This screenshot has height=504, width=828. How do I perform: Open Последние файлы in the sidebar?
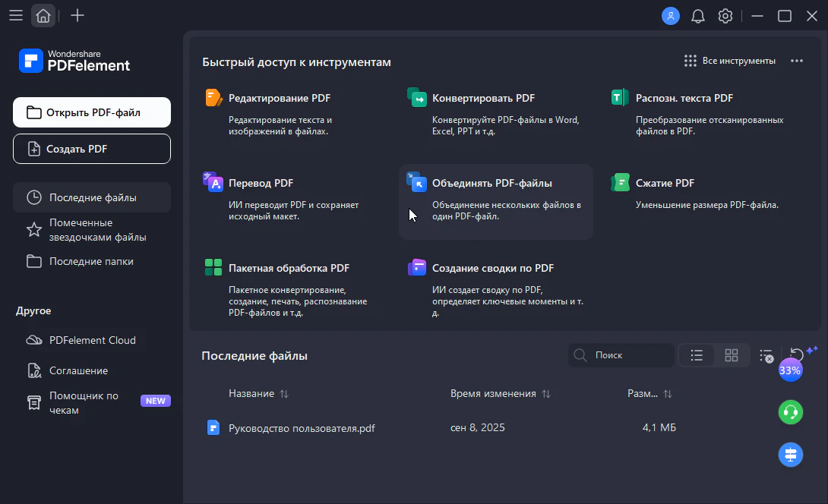92,197
